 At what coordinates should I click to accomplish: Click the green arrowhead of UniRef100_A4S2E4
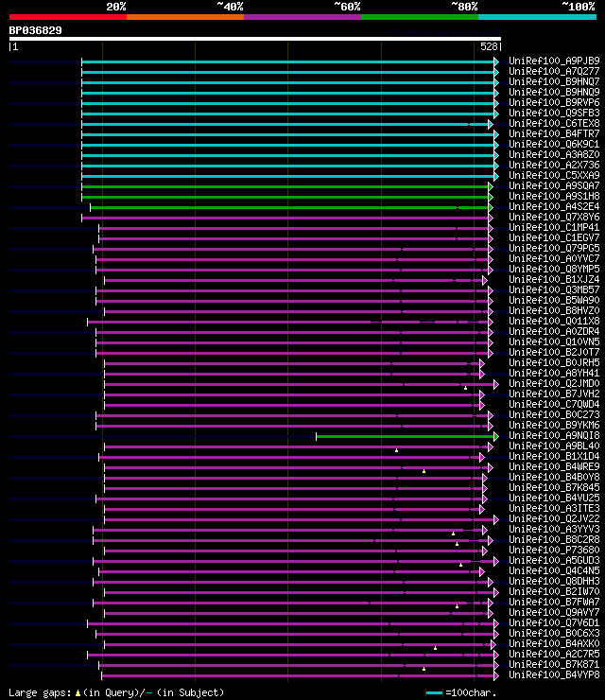491,207
